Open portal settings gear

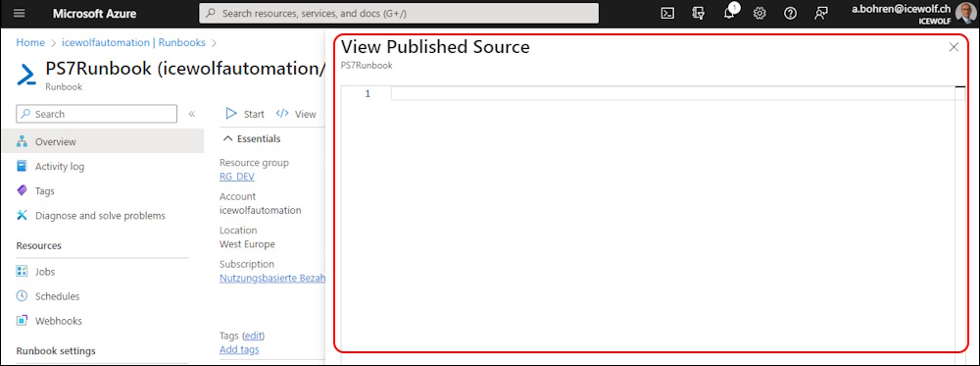tap(760, 13)
